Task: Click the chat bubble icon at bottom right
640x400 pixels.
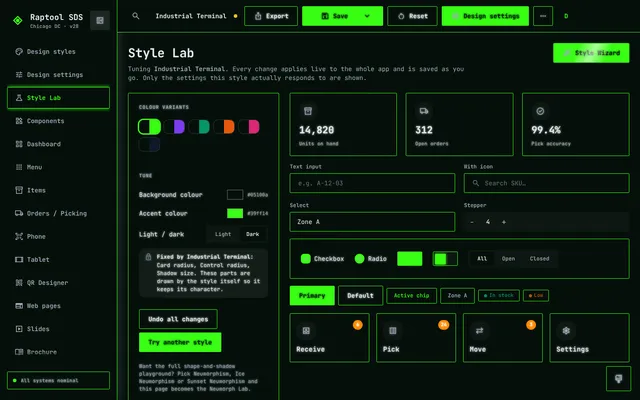Action: 618,379
